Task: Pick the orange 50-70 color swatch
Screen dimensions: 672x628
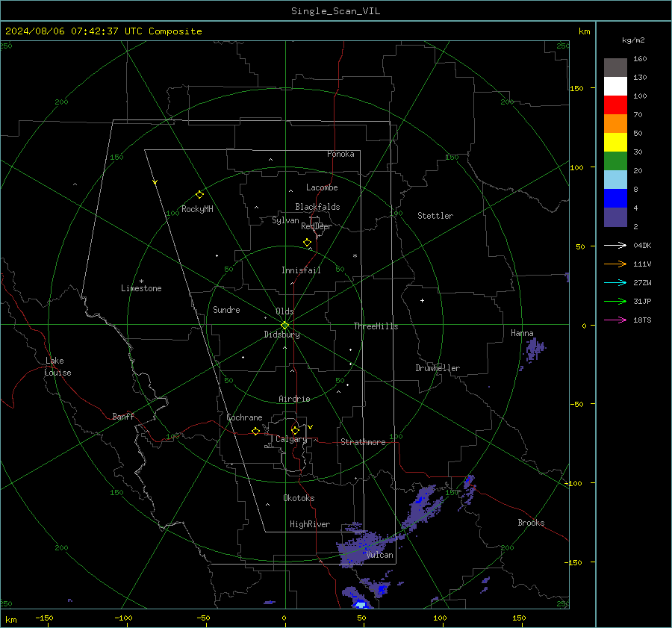Action: pyautogui.click(x=615, y=124)
